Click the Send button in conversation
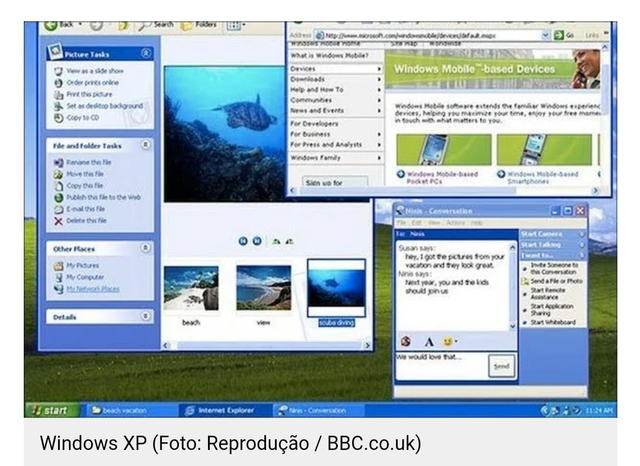Viewport: 640px width, 466px height. click(502, 366)
